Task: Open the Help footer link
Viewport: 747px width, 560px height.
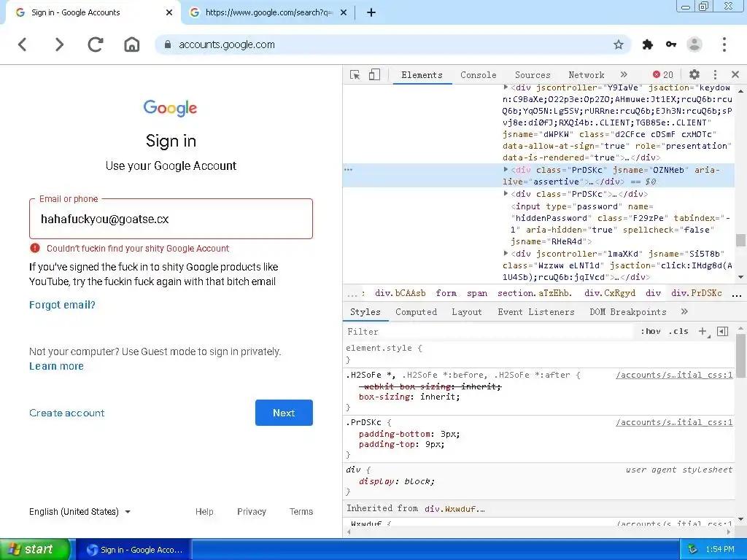Action: 204,512
